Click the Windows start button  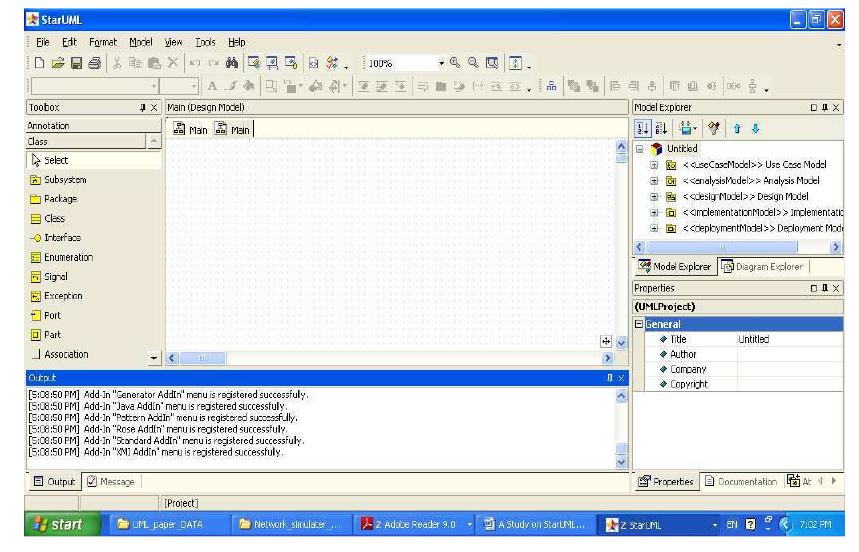tap(62, 525)
